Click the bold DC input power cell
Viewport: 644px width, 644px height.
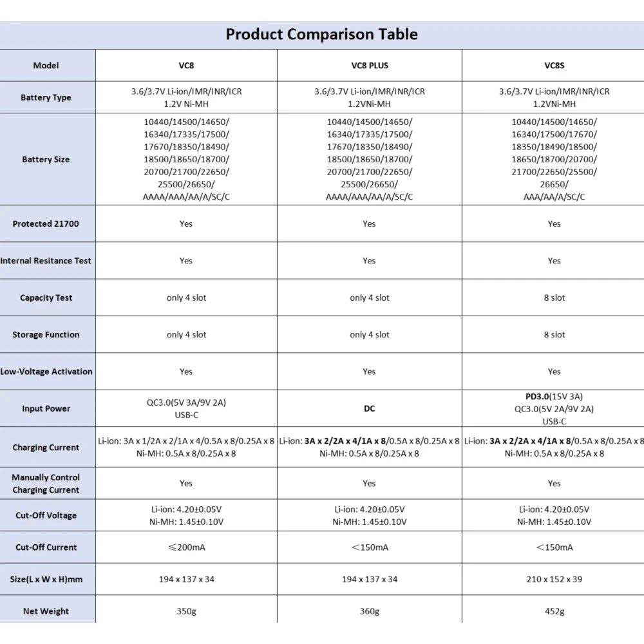(x=369, y=408)
